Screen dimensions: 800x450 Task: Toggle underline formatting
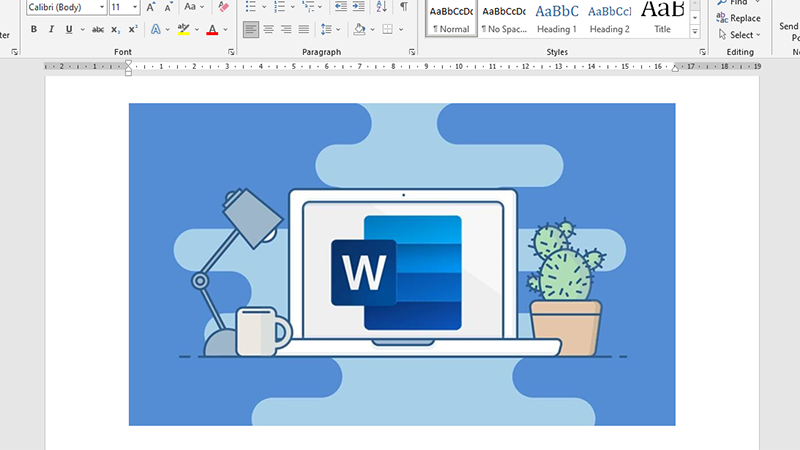69,29
